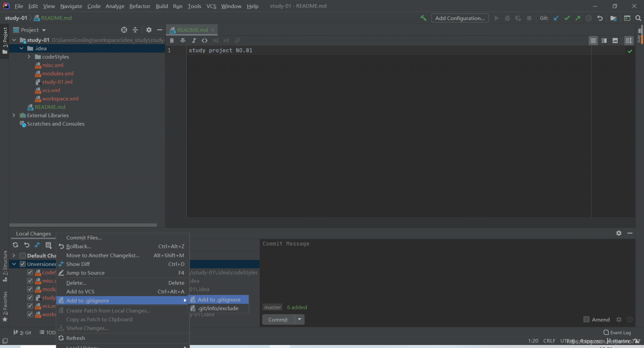Choose '.git/info/exclude' from the submenu

pos(218,308)
